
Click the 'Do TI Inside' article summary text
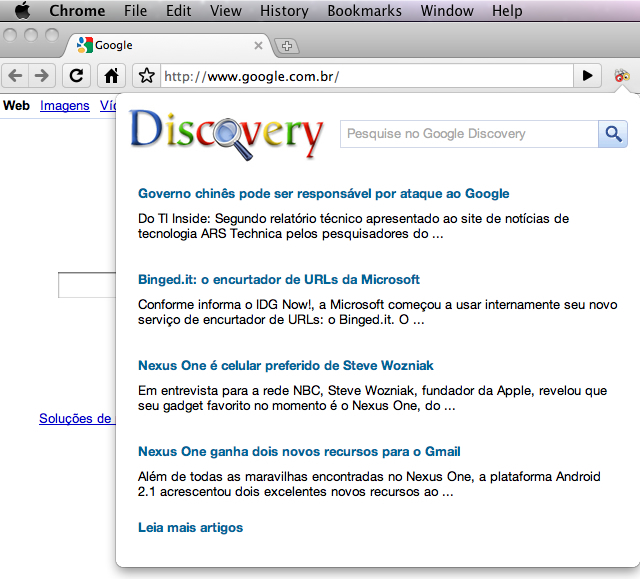[353, 226]
